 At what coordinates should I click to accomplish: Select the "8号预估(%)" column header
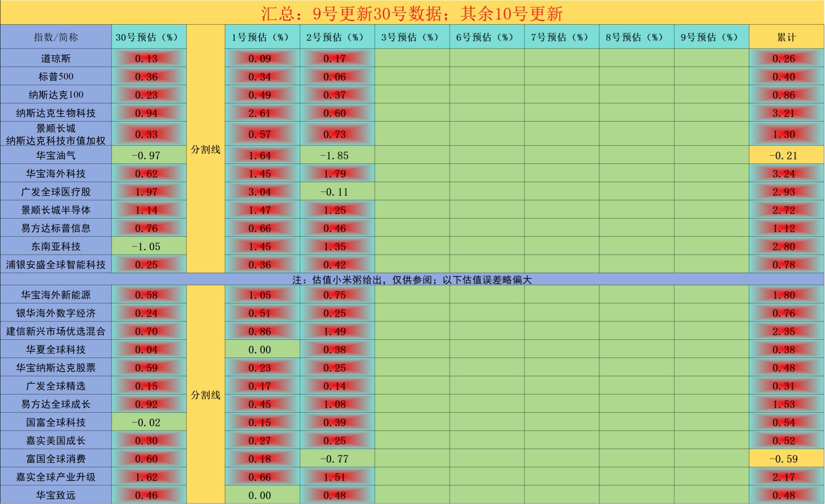point(637,37)
